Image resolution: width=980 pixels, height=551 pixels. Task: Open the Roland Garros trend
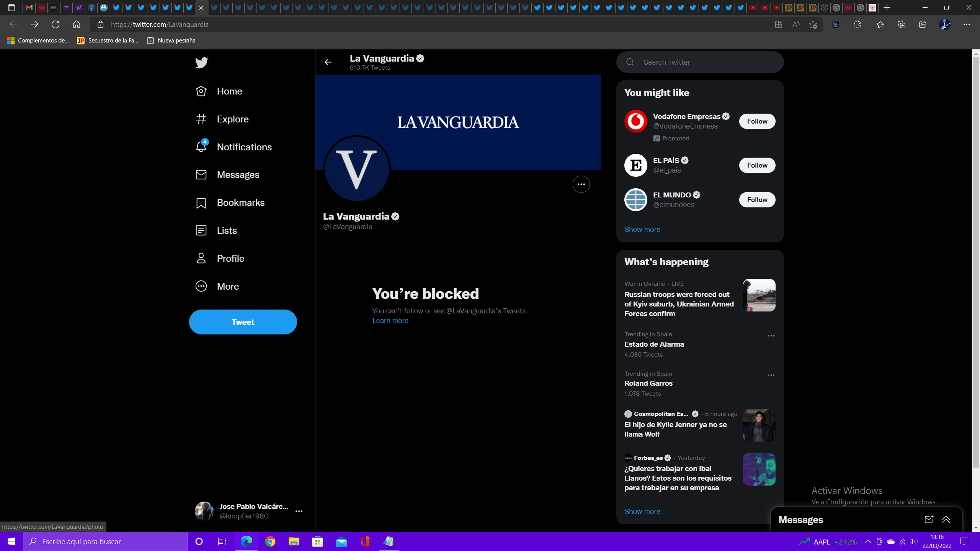pos(648,383)
